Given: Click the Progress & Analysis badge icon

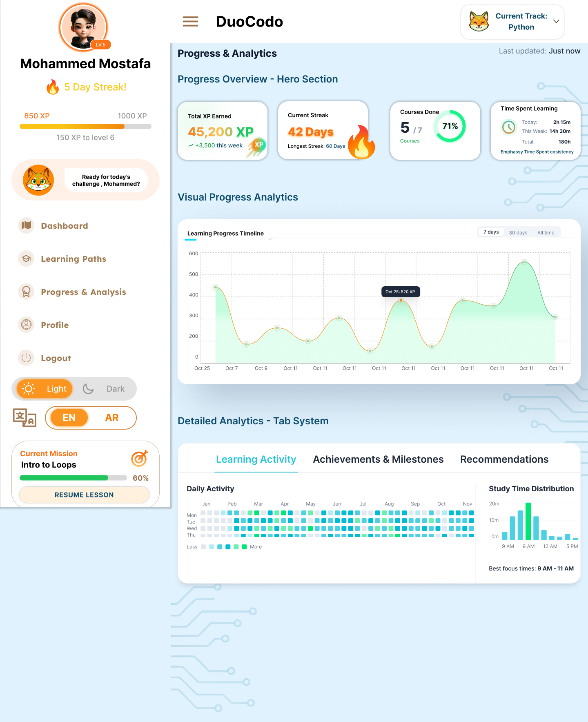Looking at the screenshot, I should click(x=26, y=292).
